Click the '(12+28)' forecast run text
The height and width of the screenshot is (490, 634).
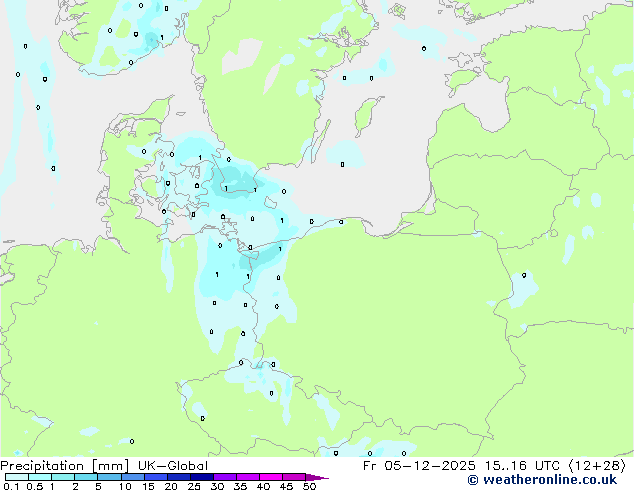598,466
